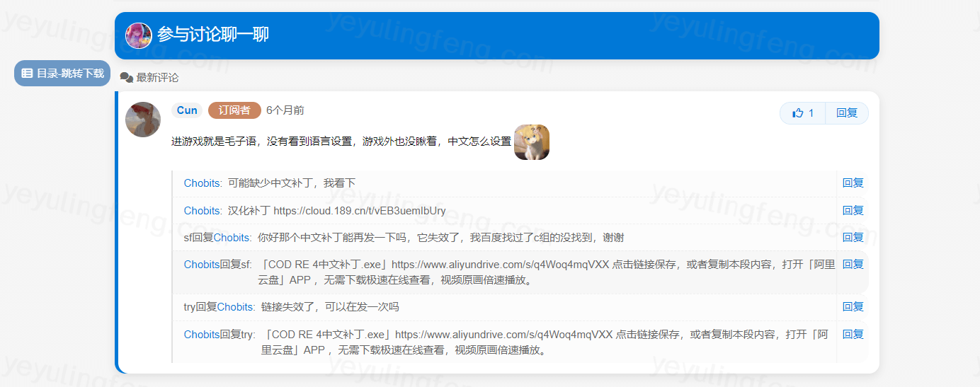Screen dimensions: 980x387
Task: Like Cun's comment with thumbs-up
Action: tap(799, 113)
